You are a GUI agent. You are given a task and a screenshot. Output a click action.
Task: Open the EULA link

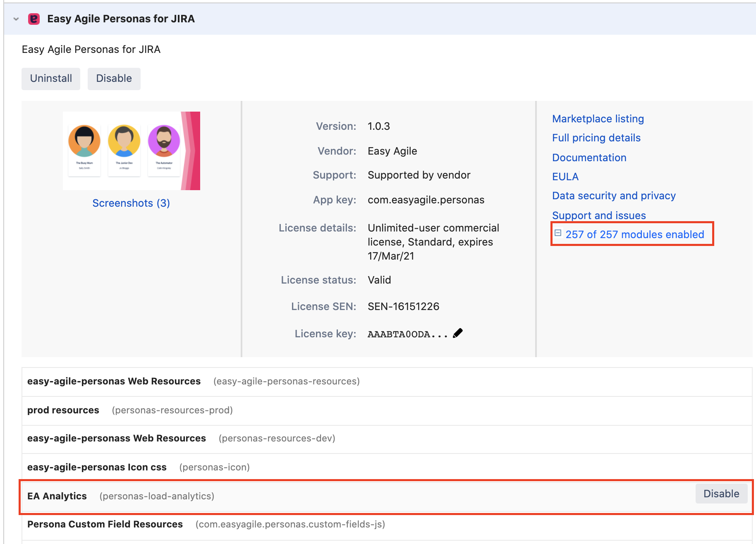tap(565, 177)
